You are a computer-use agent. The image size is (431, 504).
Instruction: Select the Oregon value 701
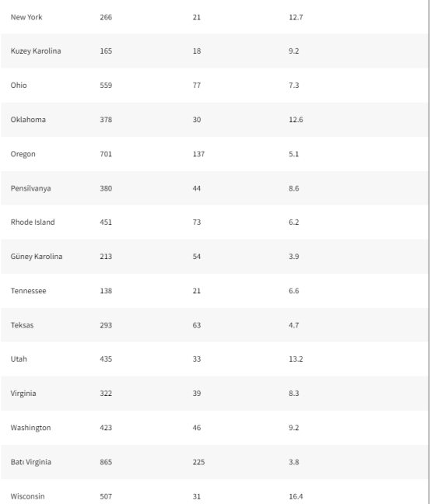(106, 154)
